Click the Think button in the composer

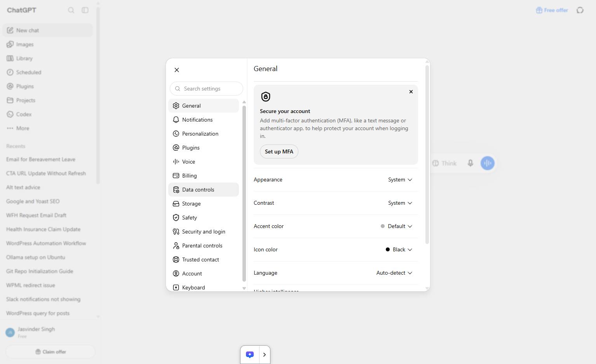point(444,163)
